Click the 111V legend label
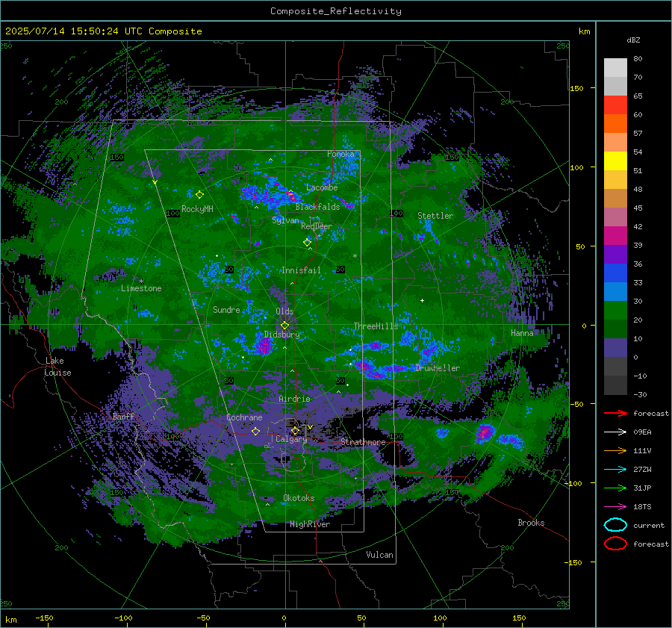 (642, 450)
